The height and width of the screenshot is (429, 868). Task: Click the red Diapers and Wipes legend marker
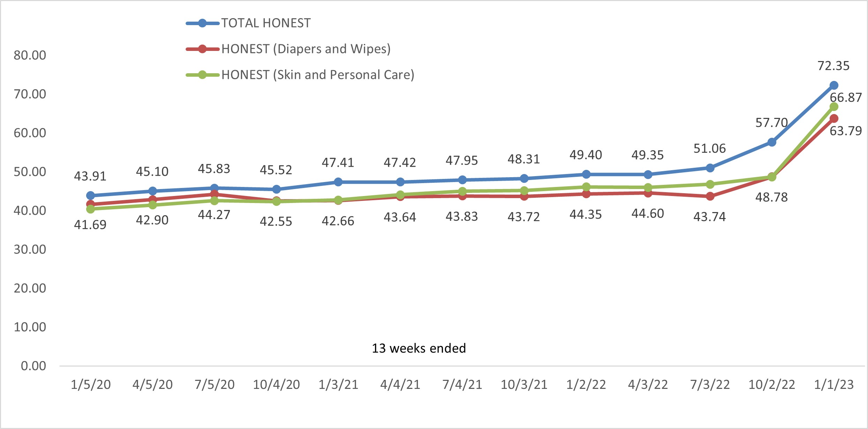(202, 49)
